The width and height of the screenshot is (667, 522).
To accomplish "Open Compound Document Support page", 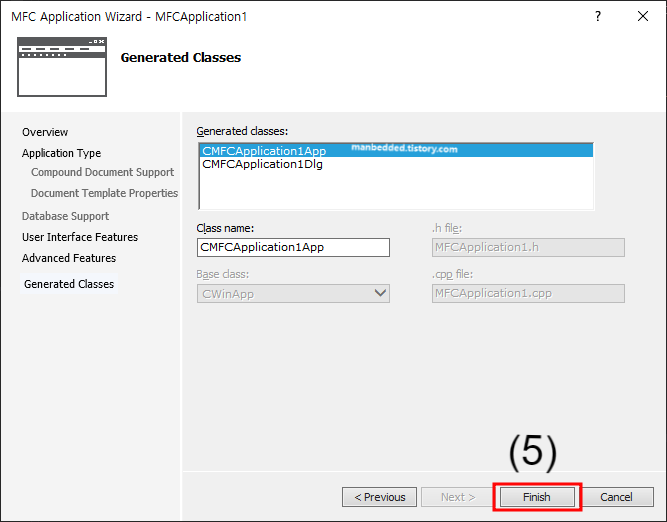I will (x=103, y=172).
